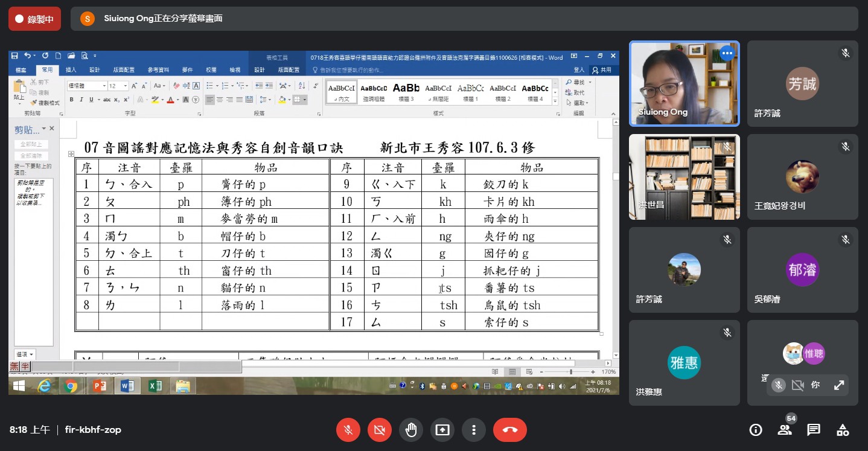Open meeting details info icon

click(x=755, y=430)
